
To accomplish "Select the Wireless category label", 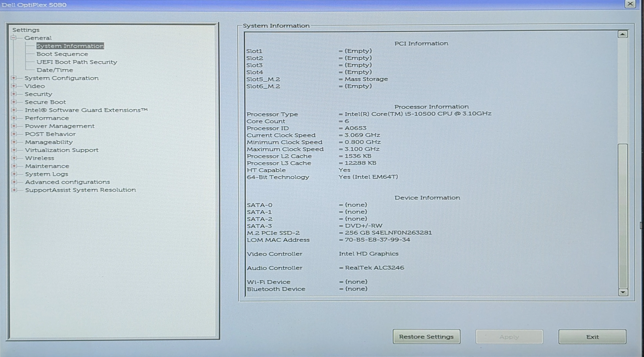I will pos(39,158).
